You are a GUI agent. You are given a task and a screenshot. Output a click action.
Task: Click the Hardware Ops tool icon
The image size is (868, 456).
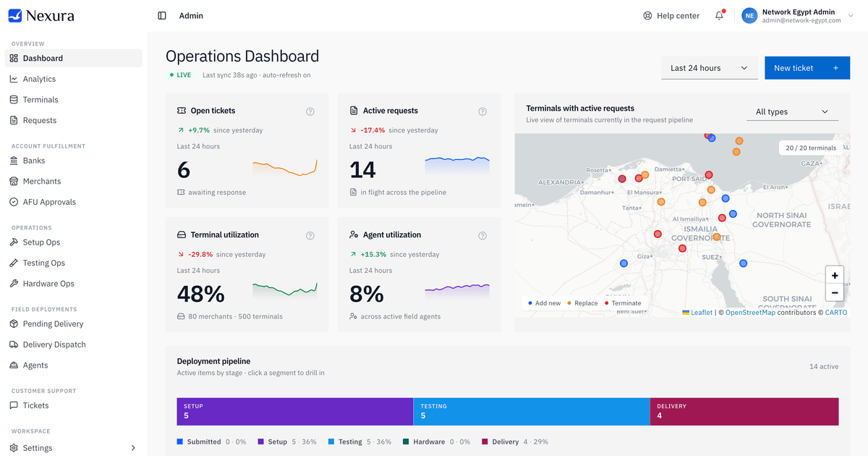14,284
